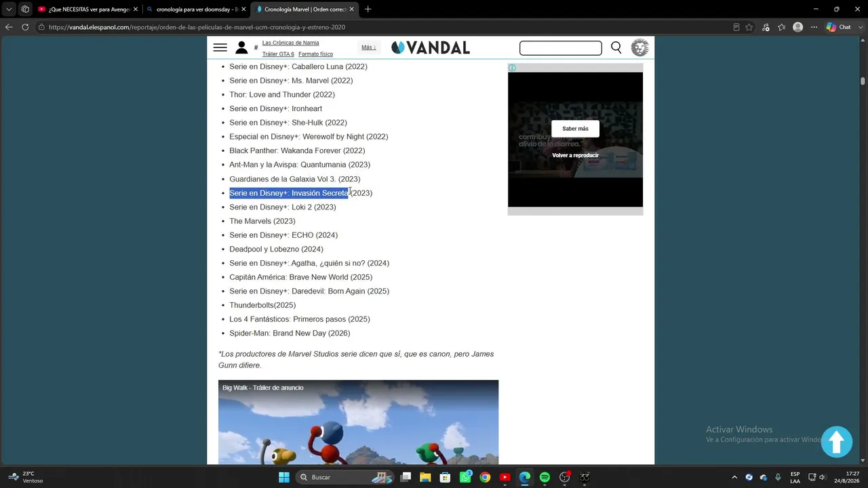
Task: Click 'Thor: Love and Thunder (2022)' list entry
Action: [x=282, y=95]
